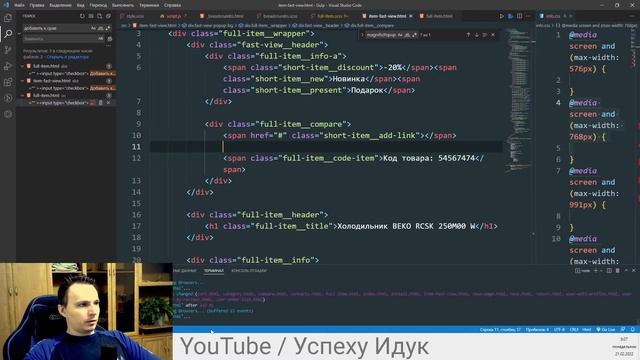Change CRLF line ending in status bar
The height and width of the screenshot is (360, 640).
573,329
